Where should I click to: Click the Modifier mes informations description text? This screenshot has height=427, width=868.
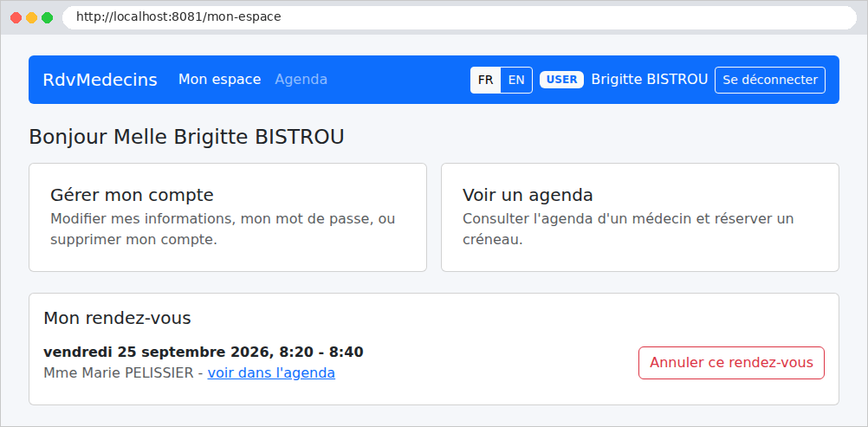[x=223, y=230]
